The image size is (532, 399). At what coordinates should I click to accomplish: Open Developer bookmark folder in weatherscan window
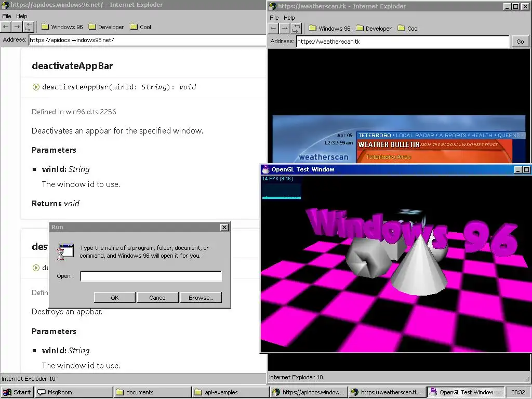click(x=374, y=29)
